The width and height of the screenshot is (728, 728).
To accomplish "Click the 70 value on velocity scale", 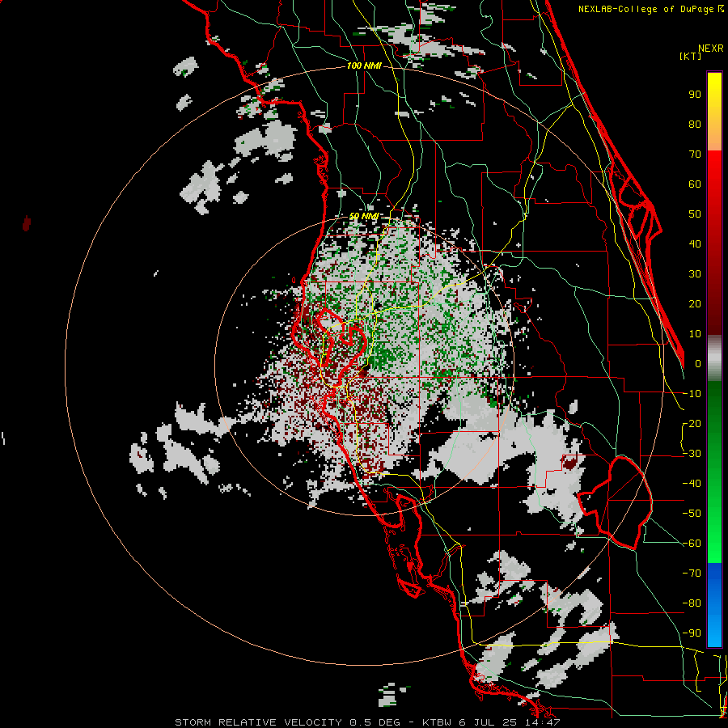I will pos(695,154).
